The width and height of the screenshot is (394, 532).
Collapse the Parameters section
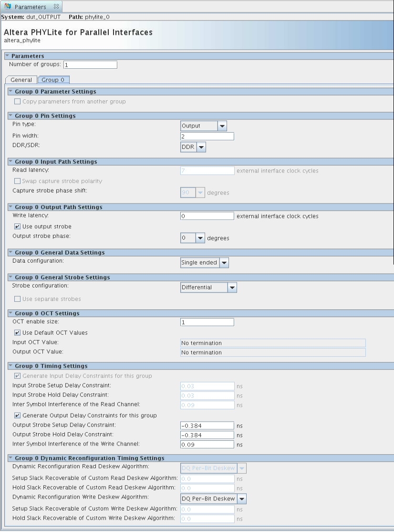pyautogui.click(x=7, y=56)
